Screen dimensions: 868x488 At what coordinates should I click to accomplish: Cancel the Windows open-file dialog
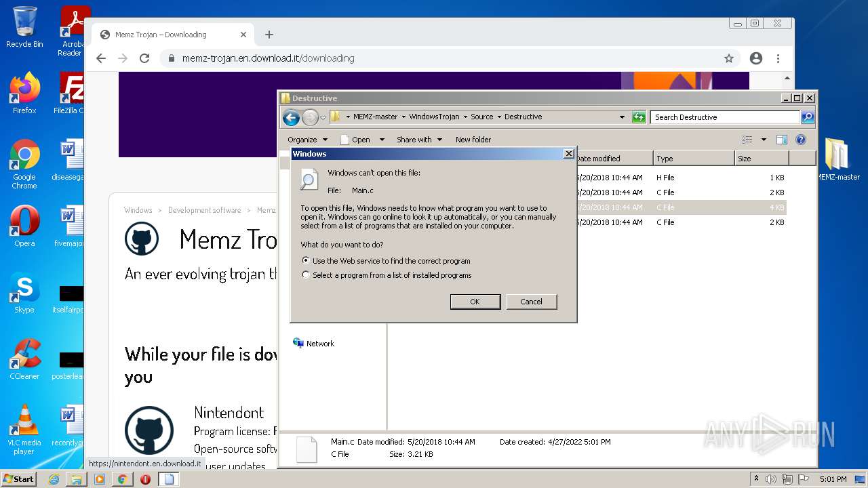click(x=531, y=302)
